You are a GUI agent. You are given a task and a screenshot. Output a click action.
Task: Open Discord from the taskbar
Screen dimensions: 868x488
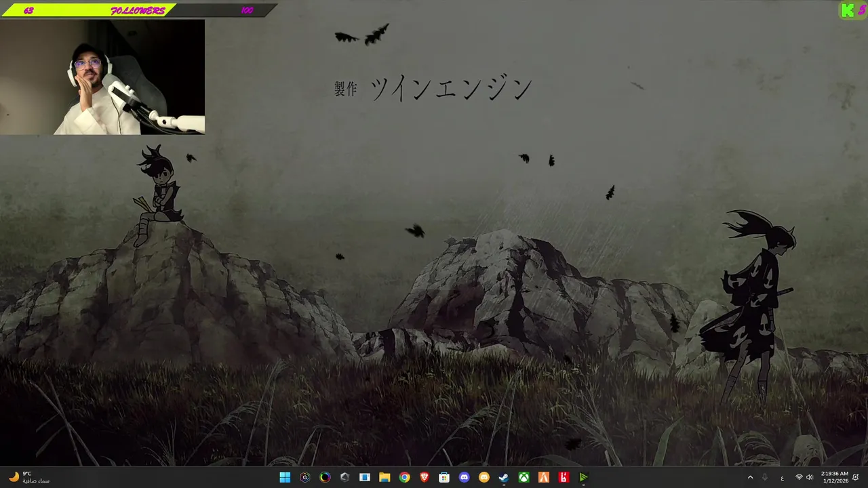tap(464, 477)
